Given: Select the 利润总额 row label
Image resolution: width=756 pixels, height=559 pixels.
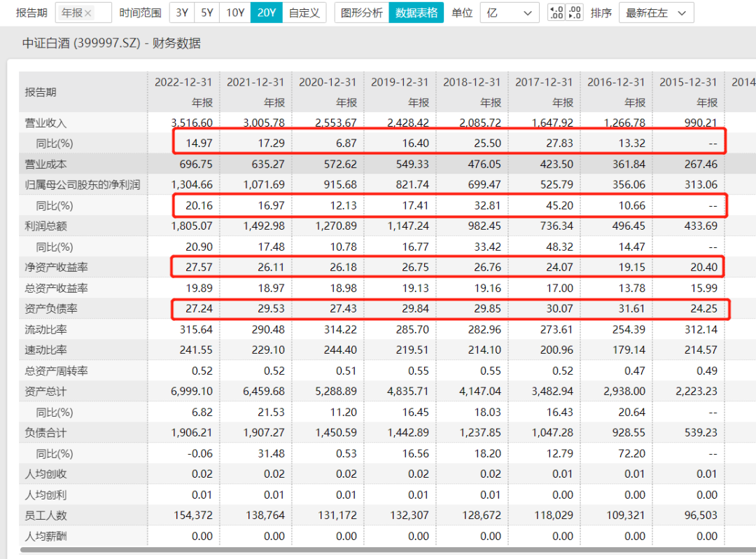Looking at the screenshot, I should coord(45,226).
